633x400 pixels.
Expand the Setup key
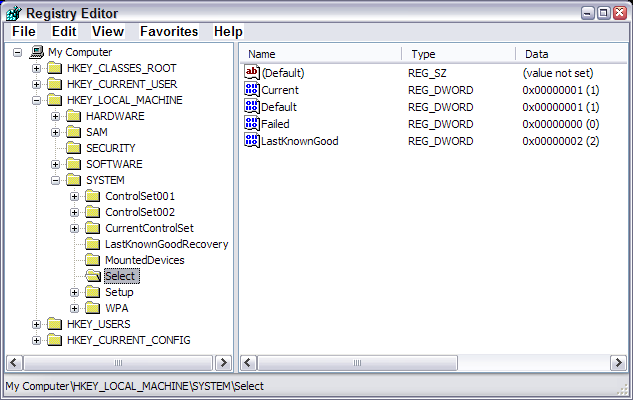pos(74,292)
